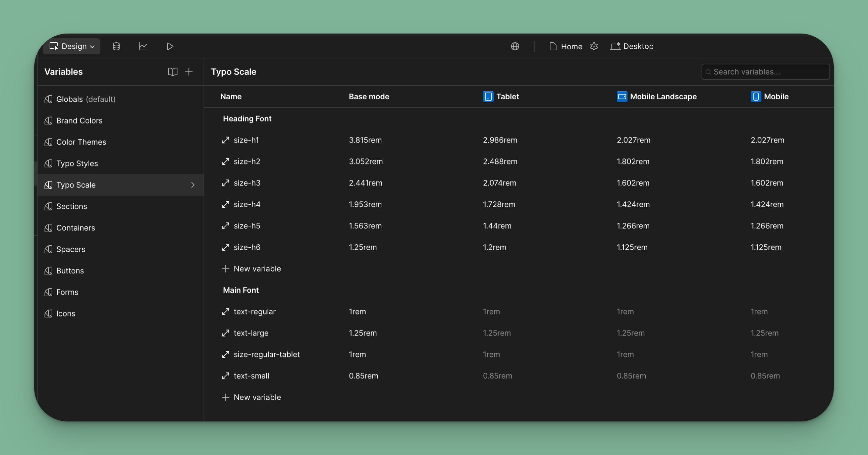Open the analytics chart icon
This screenshot has height=455, width=868.
coord(143,46)
